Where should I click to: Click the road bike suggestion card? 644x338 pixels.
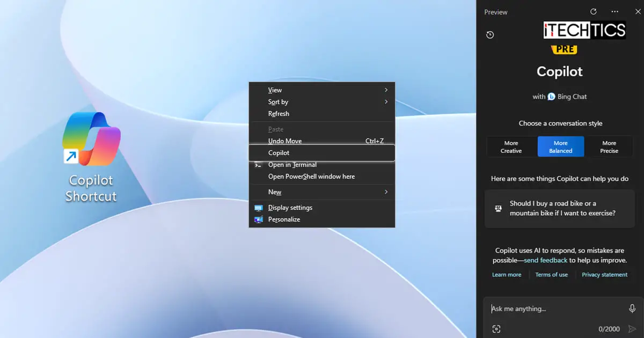[x=560, y=208]
